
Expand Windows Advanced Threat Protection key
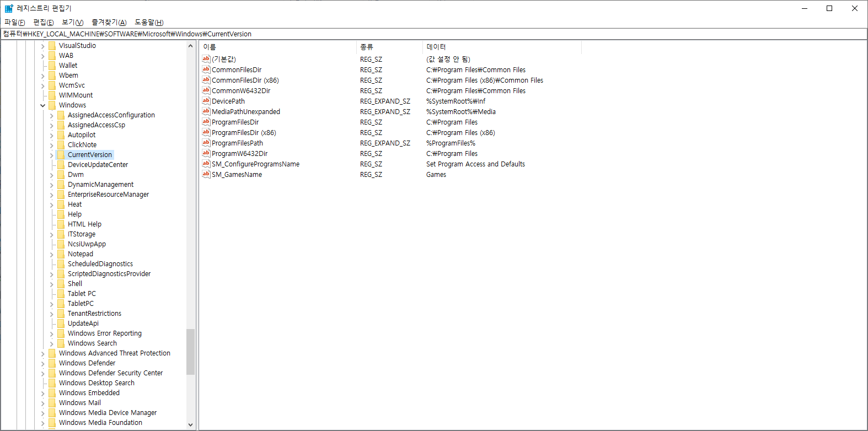(x=43, y=353)
